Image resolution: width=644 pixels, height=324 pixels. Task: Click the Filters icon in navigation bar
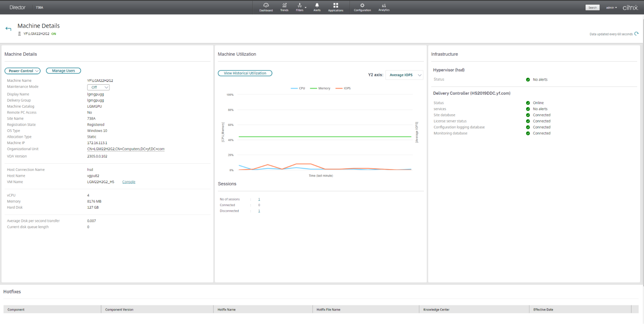(300, 7)
